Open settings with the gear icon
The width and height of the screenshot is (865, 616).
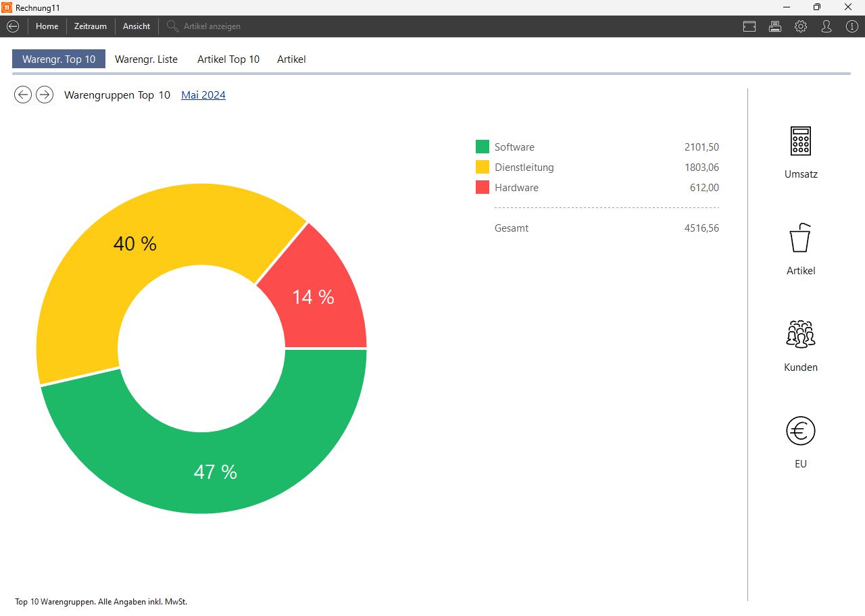(x=801, y=26)
